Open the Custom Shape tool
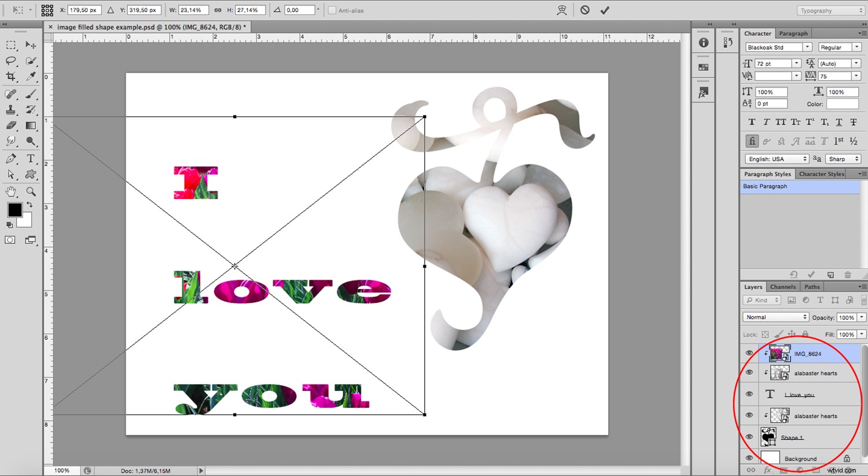Image resolution: width=868 pixels, height=476 pixels. point(31,174)
